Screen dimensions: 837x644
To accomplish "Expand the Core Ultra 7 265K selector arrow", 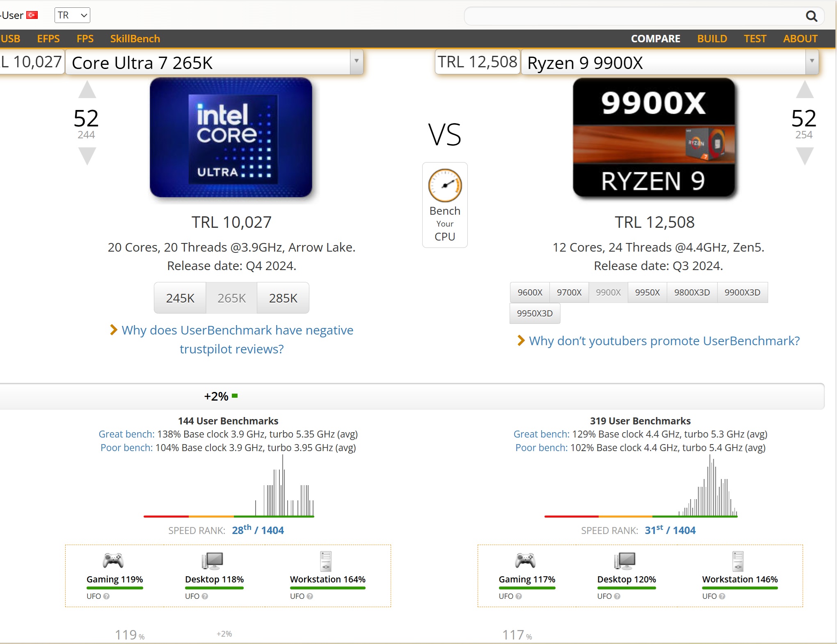I will coord(357,62).
